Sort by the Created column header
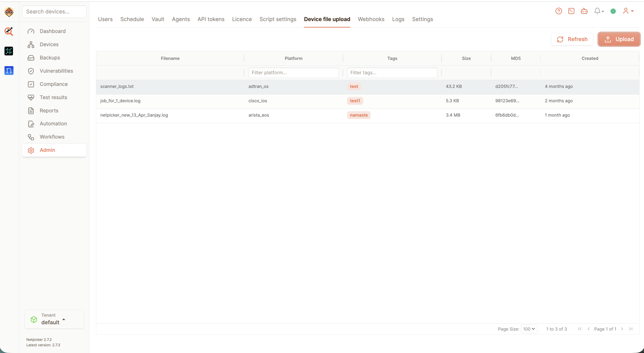The height and width of the screenshot is (353, 644). pyautogui.click(x=590, y=58)
